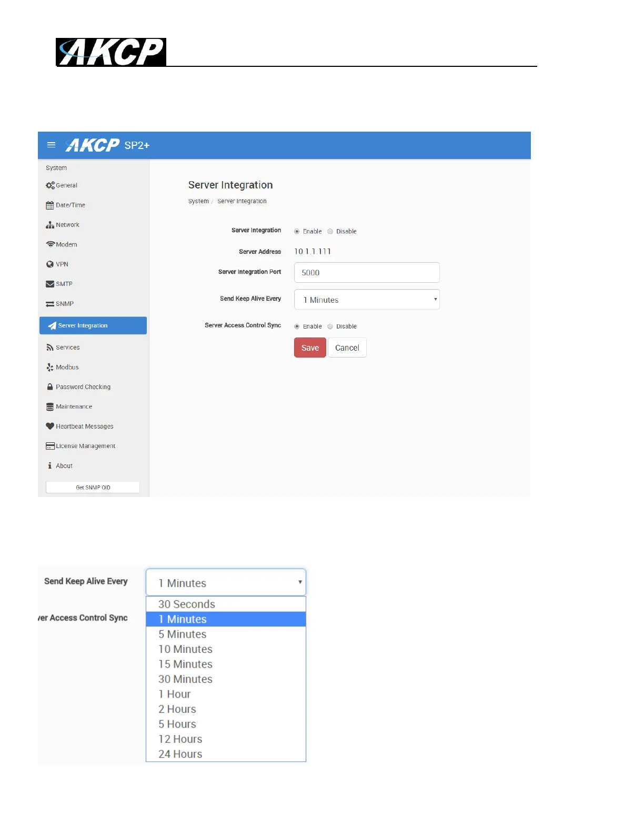Click Server Integration Port field
The height and width of the screenshot is (834, 644).
pos(367,272)
